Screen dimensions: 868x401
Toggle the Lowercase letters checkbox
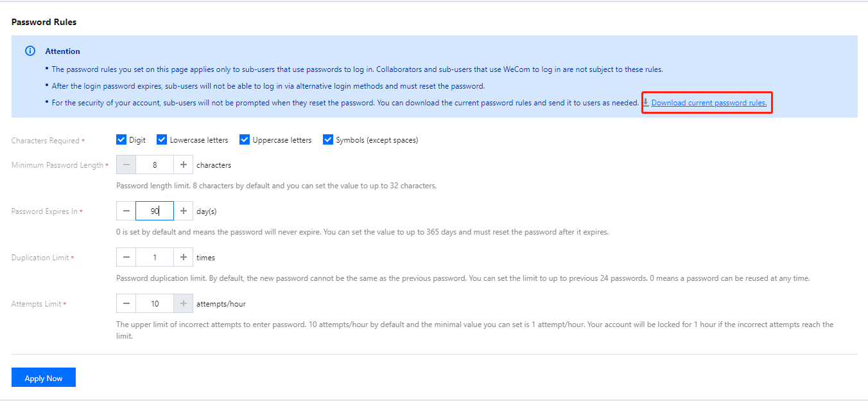click(x=162, y=139)
